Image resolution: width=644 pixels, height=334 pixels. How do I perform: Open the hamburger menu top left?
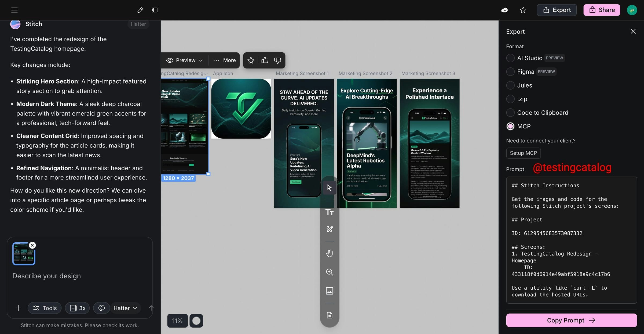pyautogui.click(x=14, y=10)
